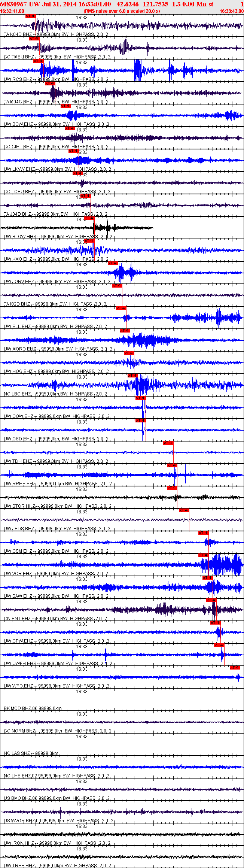Click the red pick marker on UW.JORV trace
This screenshot has width=244, height=868.
coord(113,263)
